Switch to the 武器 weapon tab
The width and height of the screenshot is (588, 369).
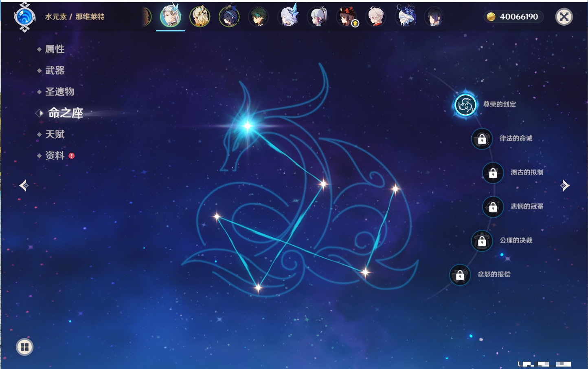click(55, 71)
